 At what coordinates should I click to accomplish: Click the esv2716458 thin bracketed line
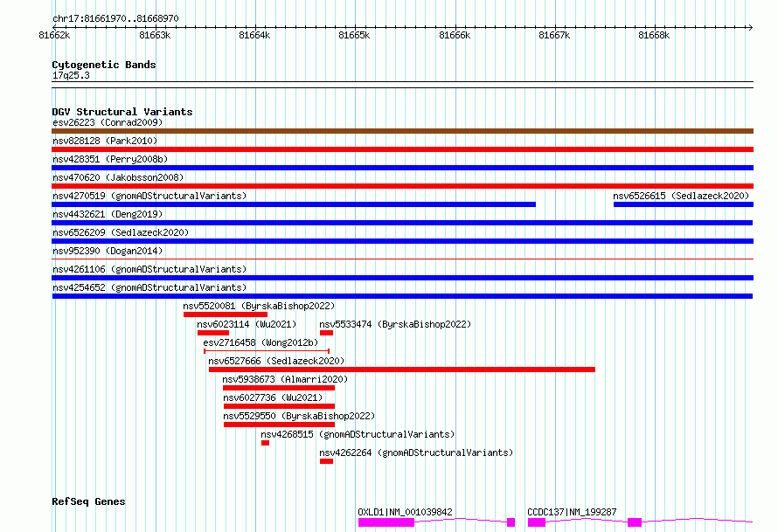coord(267,351)
